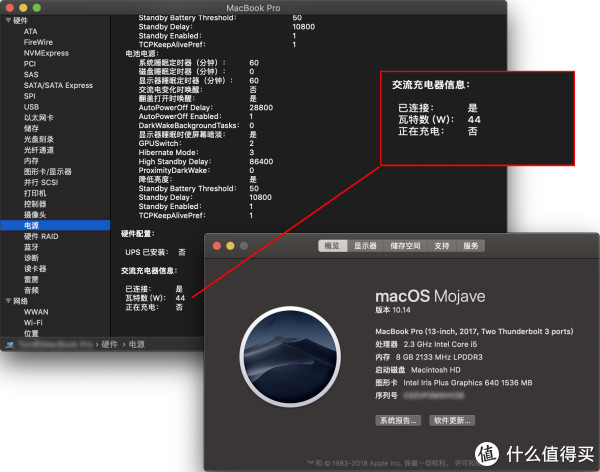Click the UPS 已安装 row

point(155,252)
